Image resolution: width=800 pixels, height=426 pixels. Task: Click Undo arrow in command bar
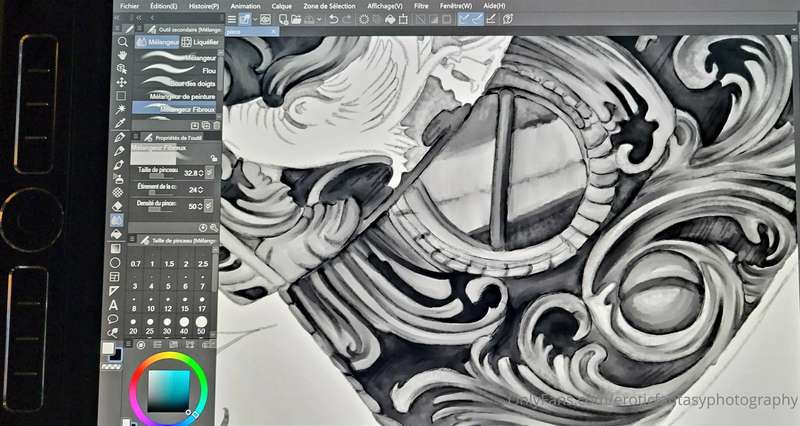[x=333, y=19]
